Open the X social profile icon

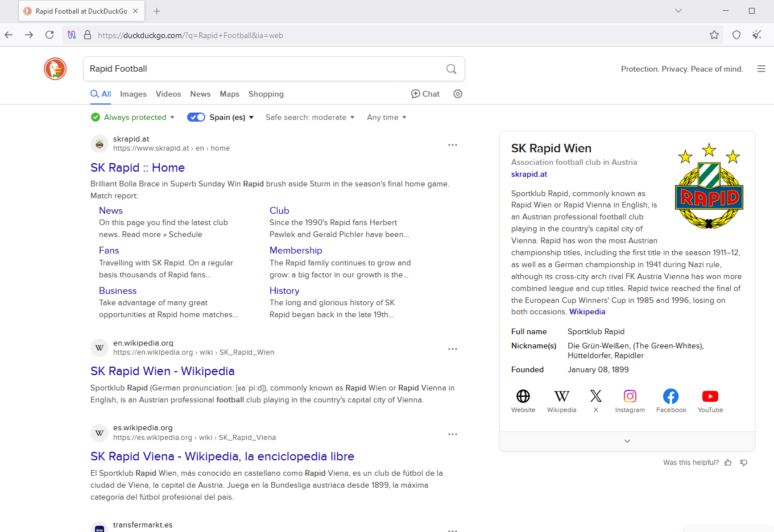[596, 401]
